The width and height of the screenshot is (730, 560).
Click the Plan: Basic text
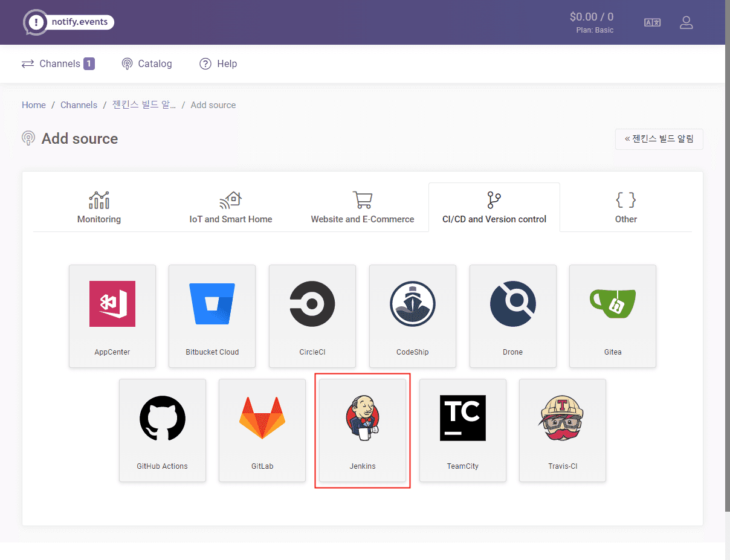pos(595,30)
